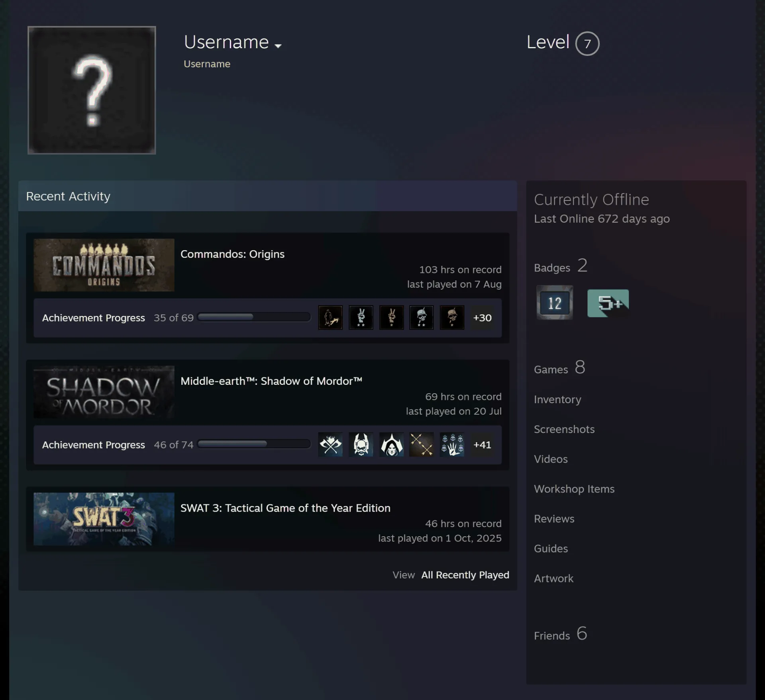Image resolution: width=765 pixels, height=700 pixels.
Task: Open Middle-earth: Shadow of Mordor title link
Action: point(271,381)
